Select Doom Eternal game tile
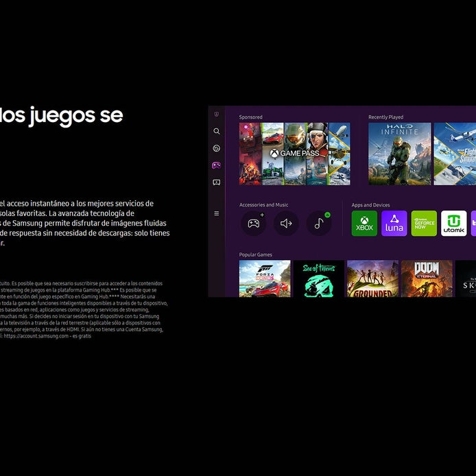 (427, 278)
